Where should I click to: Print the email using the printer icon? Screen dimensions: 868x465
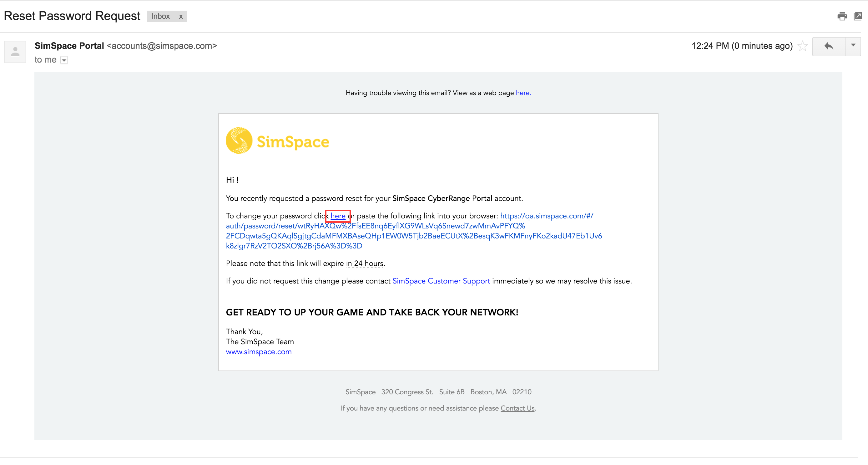(843, 16)
